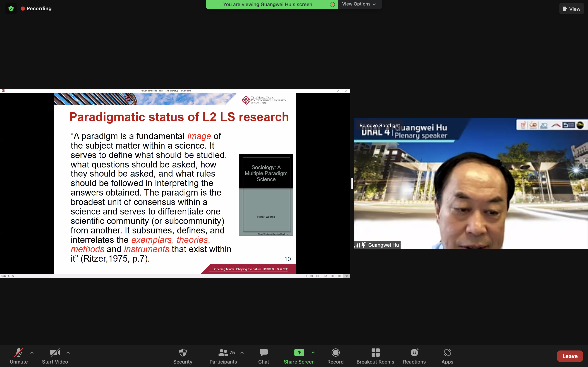
Task: Click Remove Spotlight on speaker video
Action: click(x=379, y=125)
